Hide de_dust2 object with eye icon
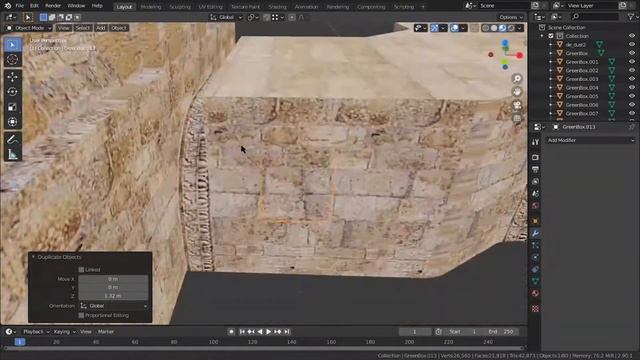 click(x=632, y=44)
